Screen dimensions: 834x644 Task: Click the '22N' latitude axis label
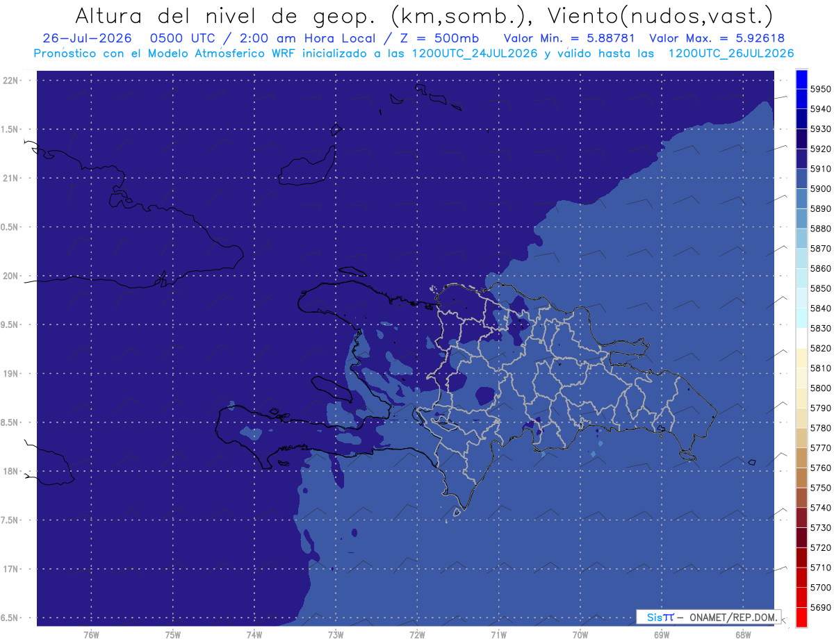point(10,80)
